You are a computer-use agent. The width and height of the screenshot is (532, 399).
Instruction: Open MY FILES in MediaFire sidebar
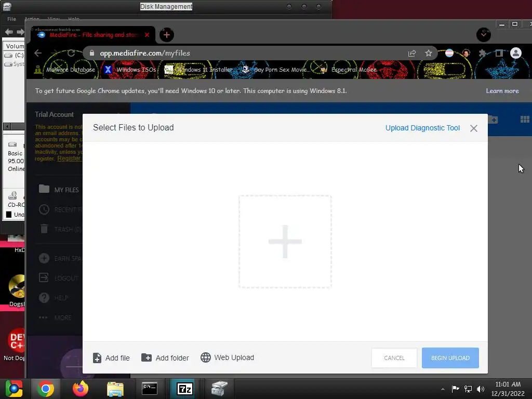coord(59,189)
